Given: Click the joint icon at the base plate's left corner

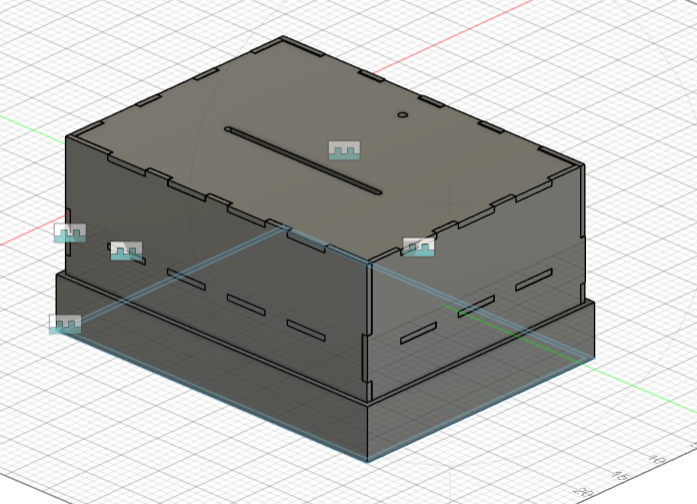Looking at the screenshot, I should [65, 324].
